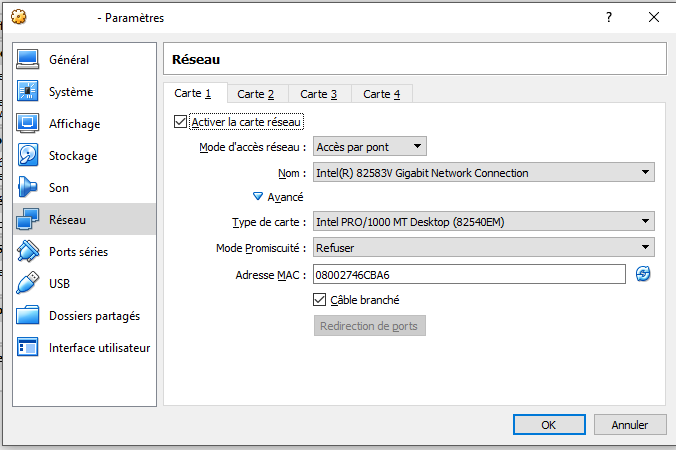Select the Stockage disk icon
The height and width of the screenshot is (450, 676).
(28, 156)
